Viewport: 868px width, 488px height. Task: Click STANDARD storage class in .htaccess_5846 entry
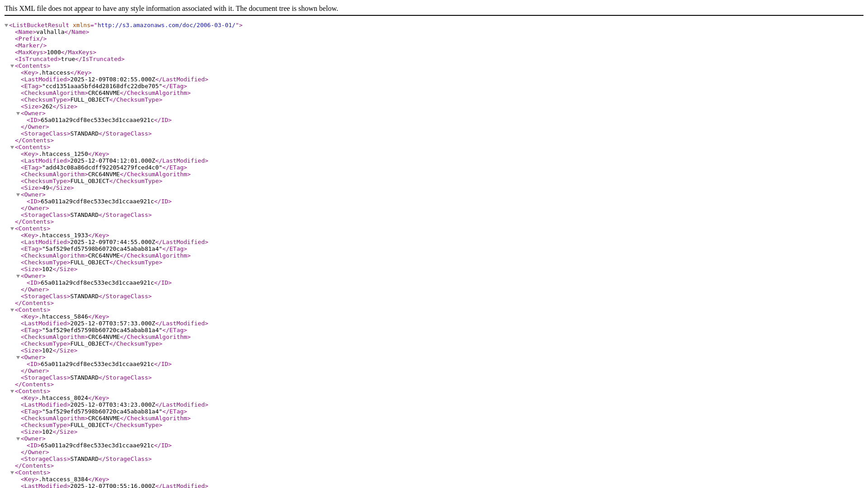coord(84,378)
